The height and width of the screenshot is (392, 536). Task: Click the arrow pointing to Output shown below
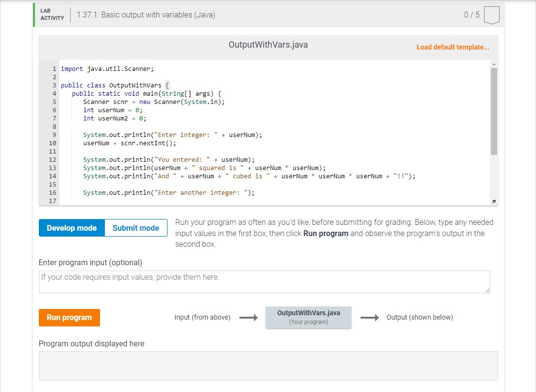pyautogui.click(x=369, y=317)
